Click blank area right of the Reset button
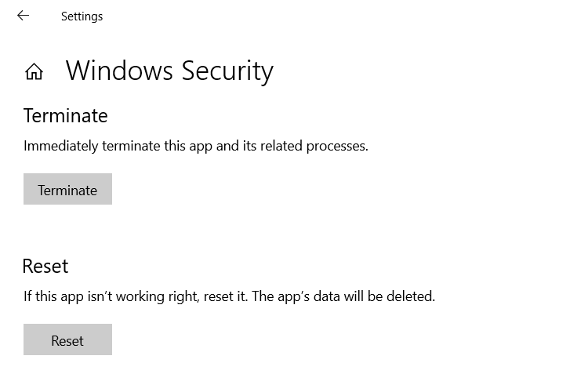588x392 pixels. tap(314, 340)
